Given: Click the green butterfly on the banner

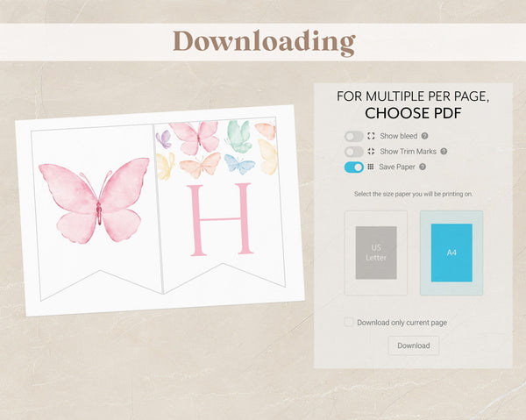Looking at the screenshot, I should pos(238,137).
